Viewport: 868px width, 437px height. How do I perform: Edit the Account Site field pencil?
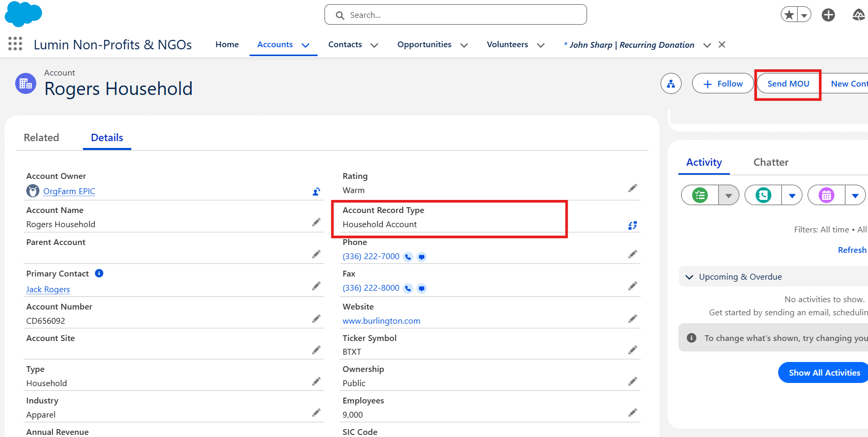(316, 350)
